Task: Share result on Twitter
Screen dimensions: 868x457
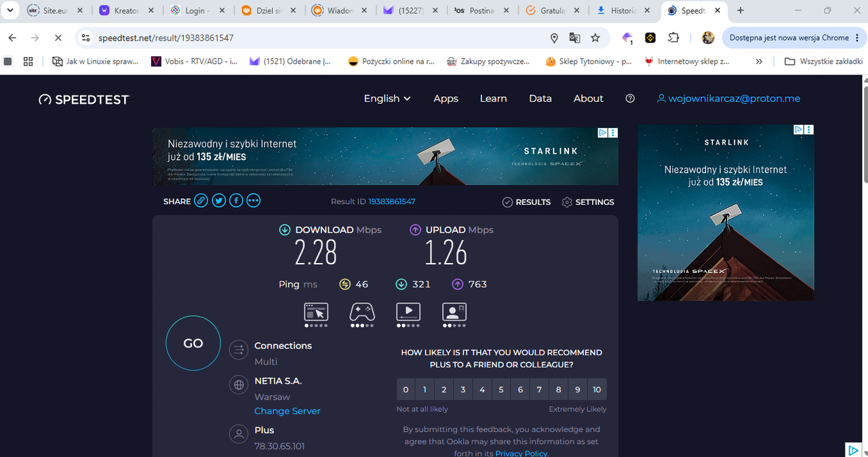Action: (x=218, y=201)
